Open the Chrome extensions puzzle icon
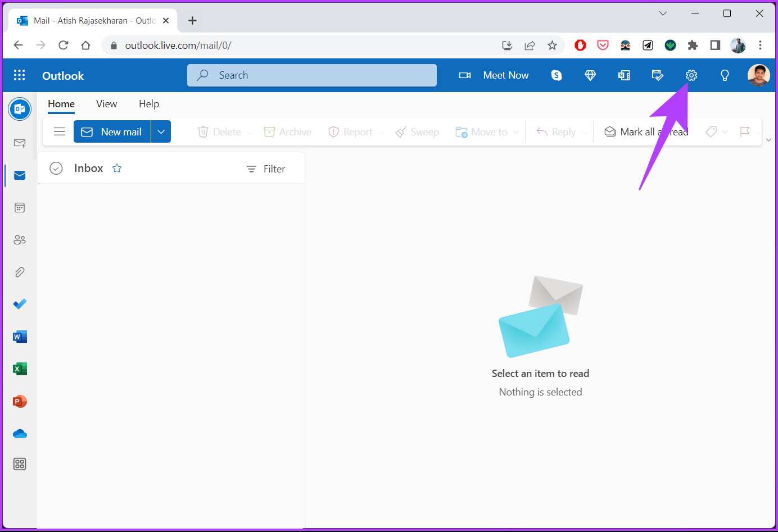The width and height of the screenshot is (778, 532). [693, 46]
